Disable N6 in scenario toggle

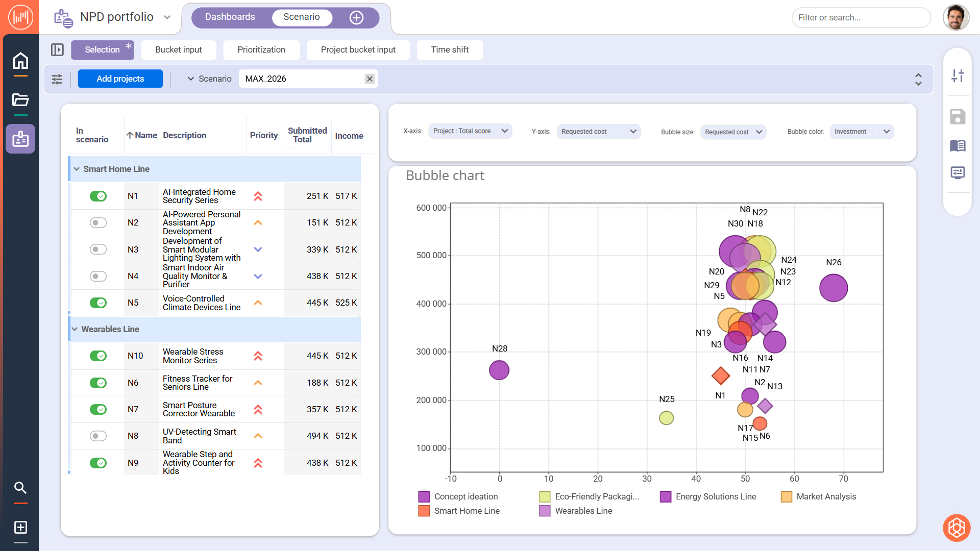(x=98, y=383)
